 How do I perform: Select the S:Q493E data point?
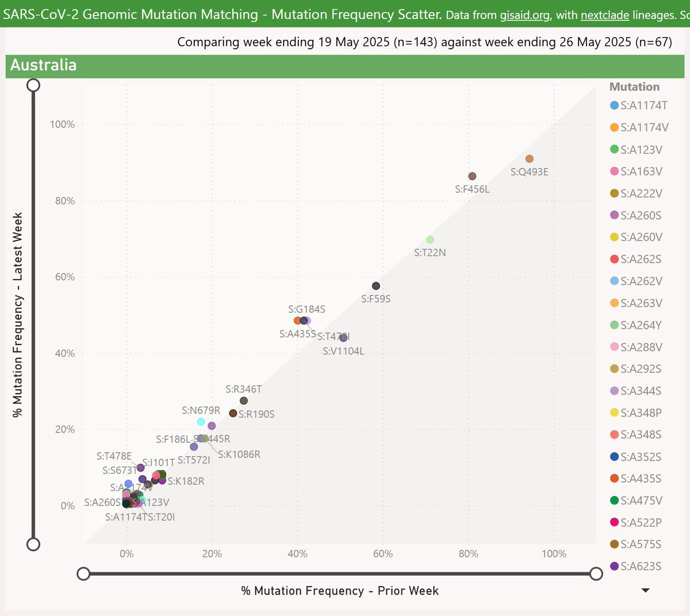[530, 159]
